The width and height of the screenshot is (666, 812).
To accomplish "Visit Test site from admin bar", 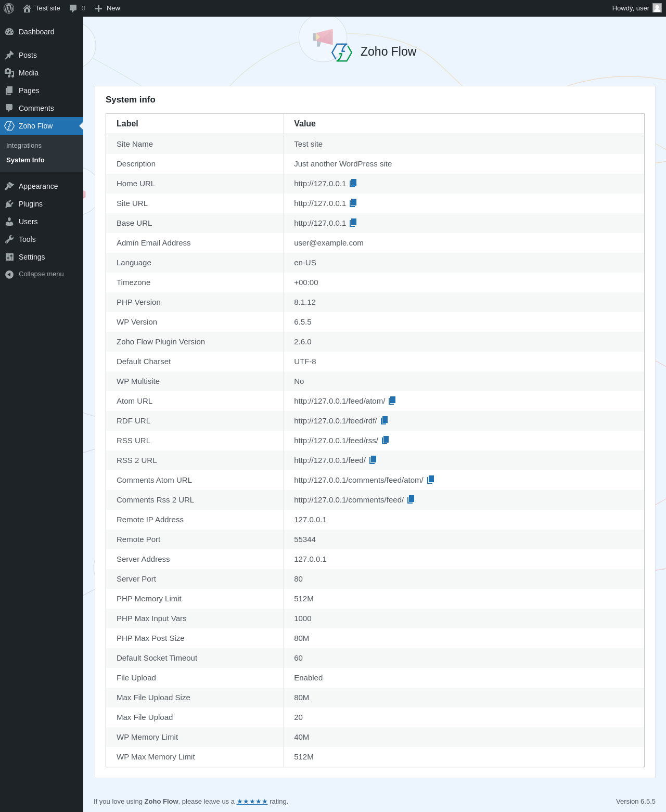I will tap(42, 8).
